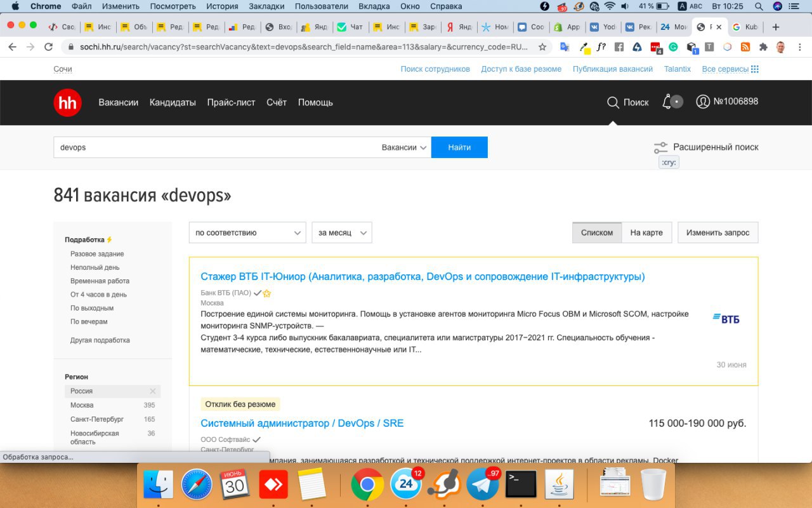Remove Россия region filter with X

point(152,391)
